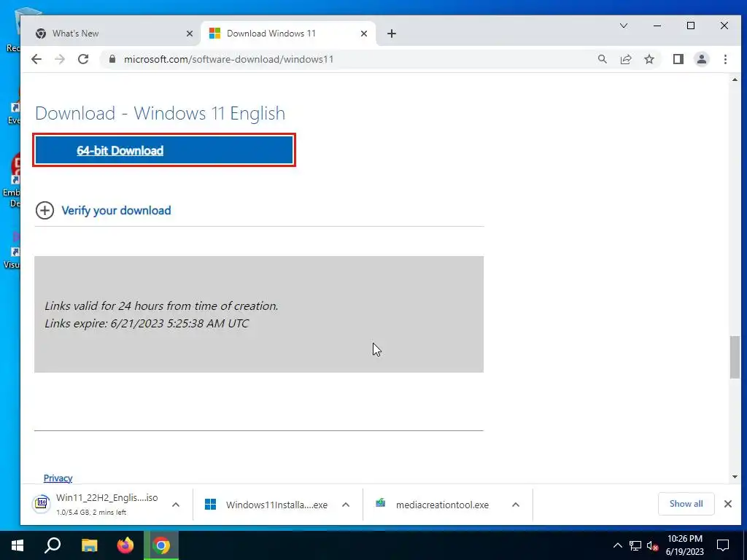Screen dimensions: 747x560
Task: Click the forward navigation arrow
Action: click(60, 59)
